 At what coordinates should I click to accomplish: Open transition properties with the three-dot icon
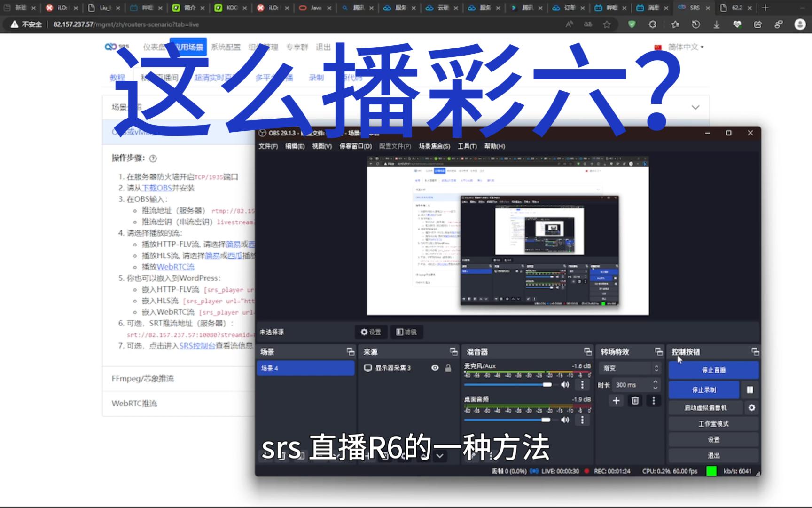pos(653,401)
